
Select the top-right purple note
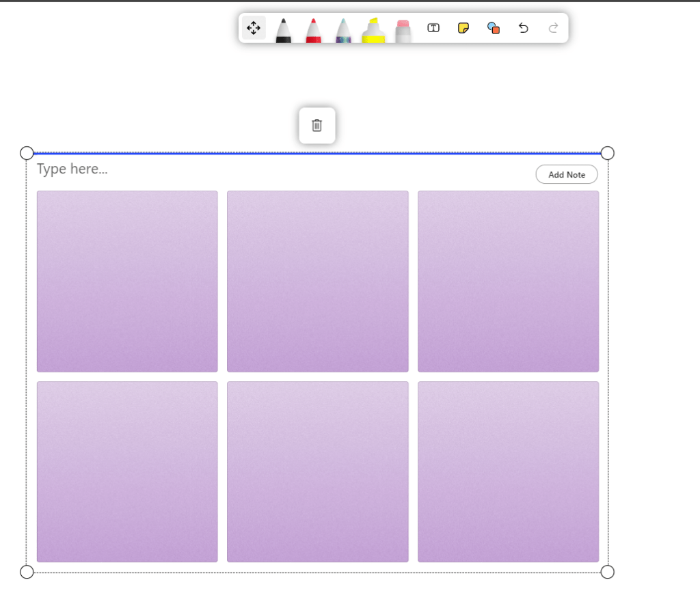point(508,281)
